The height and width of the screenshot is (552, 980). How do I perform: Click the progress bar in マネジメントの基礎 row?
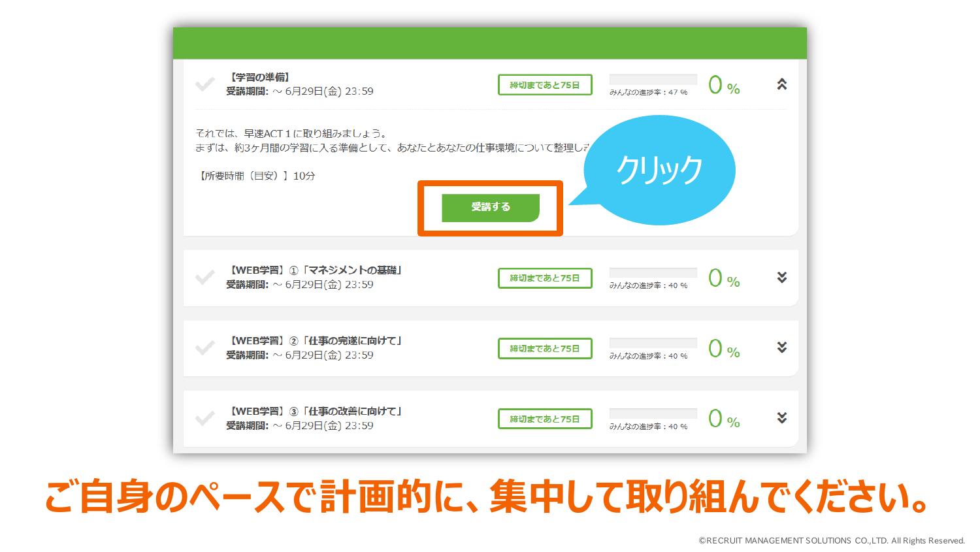[x=653, y=272]
